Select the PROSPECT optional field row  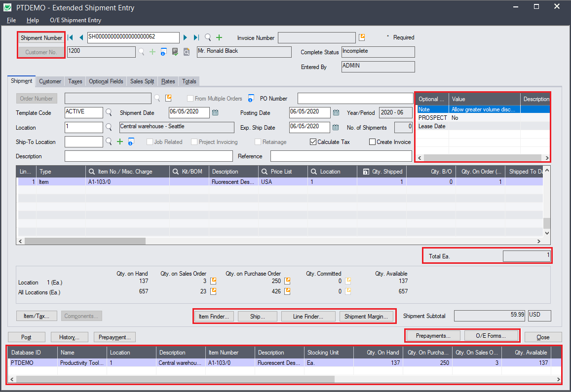coord(483,117)
